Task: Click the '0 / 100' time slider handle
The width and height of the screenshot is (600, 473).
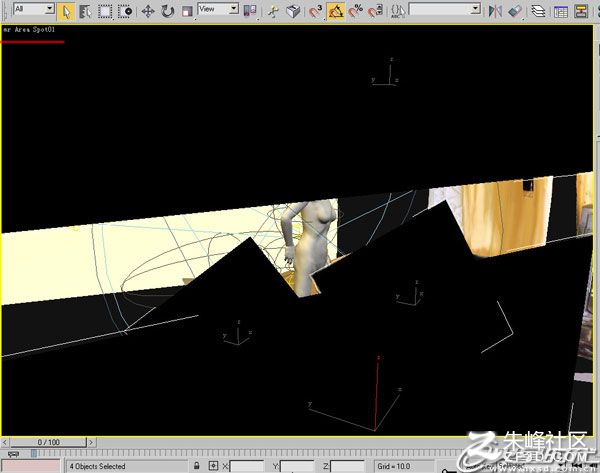Action: click(x=48, y=442)
